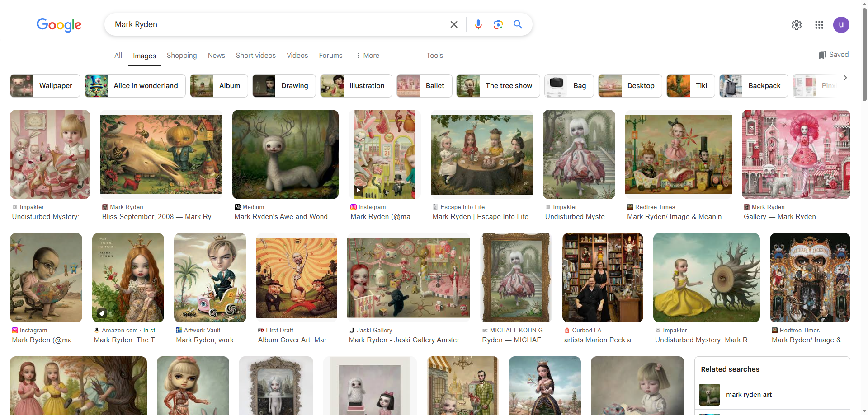Open the Michael Jackson album cover thumbnail

point(810,278)
